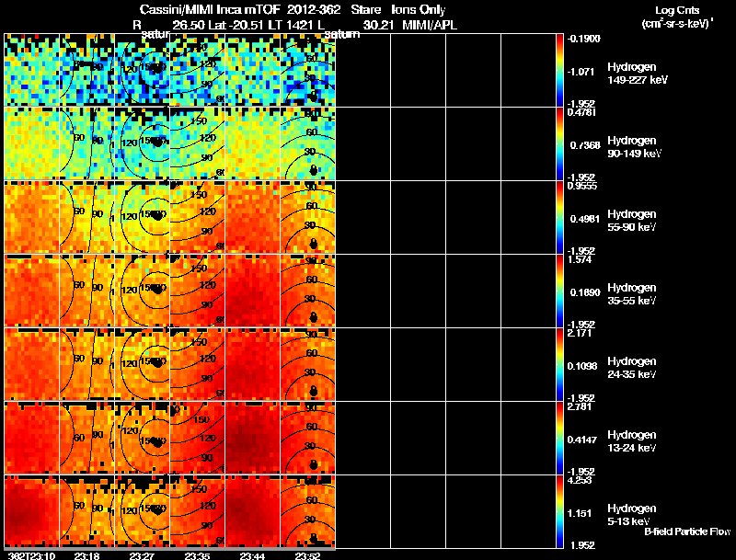Select the 23:52 time label
This screenshot has width=736, height=560.
(x=307, y=555)
